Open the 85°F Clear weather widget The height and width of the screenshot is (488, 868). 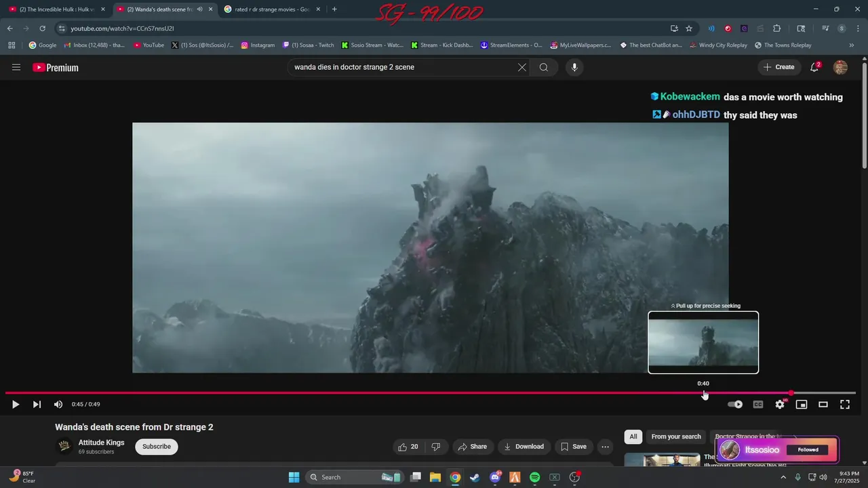tap(22, 476)
